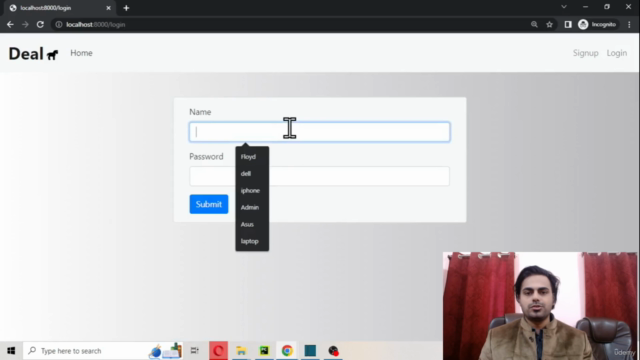Click the Deal brand logo
Screen dimensions: 640x360
click(x=33, y=53)
